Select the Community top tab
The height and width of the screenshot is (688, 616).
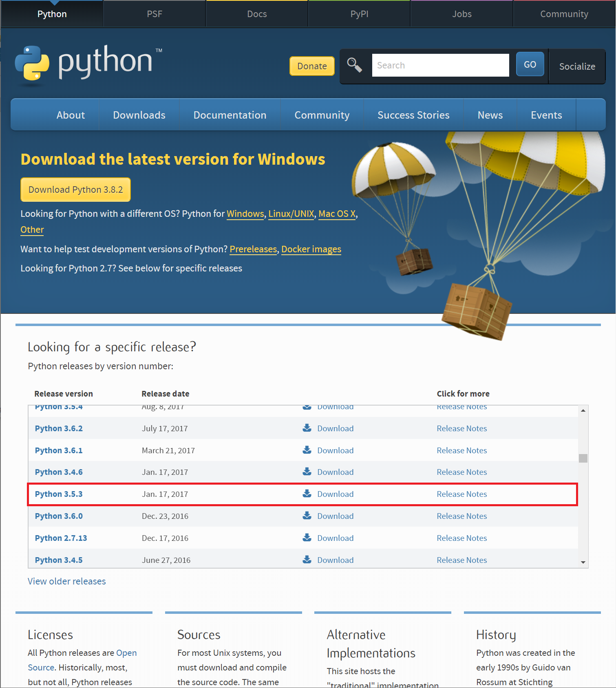[x=564, y=14]
